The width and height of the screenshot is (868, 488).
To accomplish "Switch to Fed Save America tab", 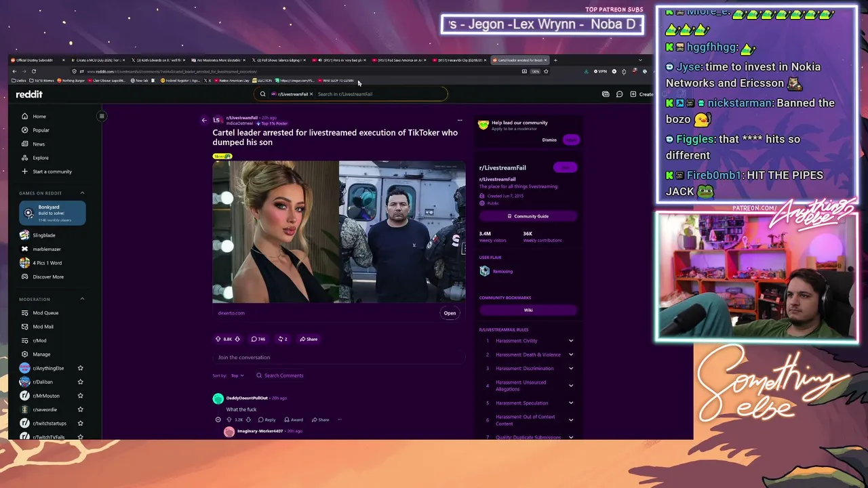I will (399, 60).
